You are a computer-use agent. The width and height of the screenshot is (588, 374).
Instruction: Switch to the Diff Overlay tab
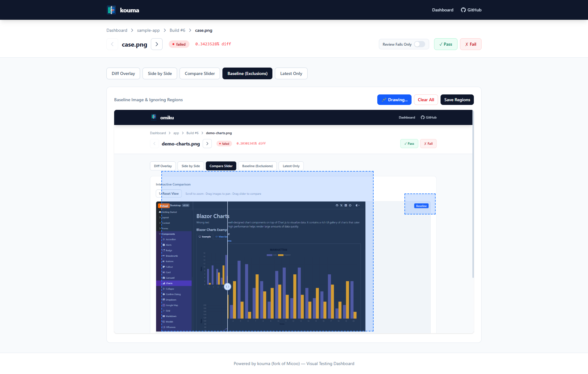[123, 73]
